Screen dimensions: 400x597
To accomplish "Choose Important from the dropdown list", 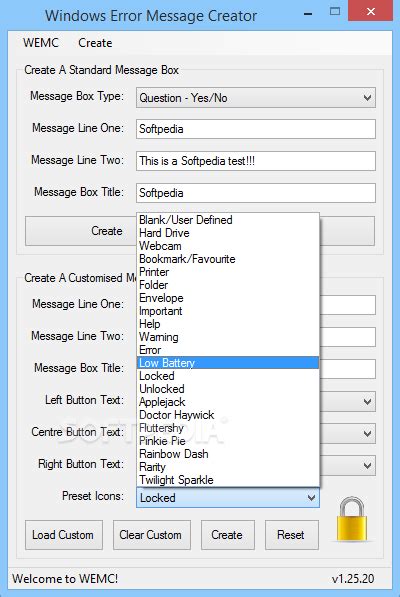I will click(228, 311).
